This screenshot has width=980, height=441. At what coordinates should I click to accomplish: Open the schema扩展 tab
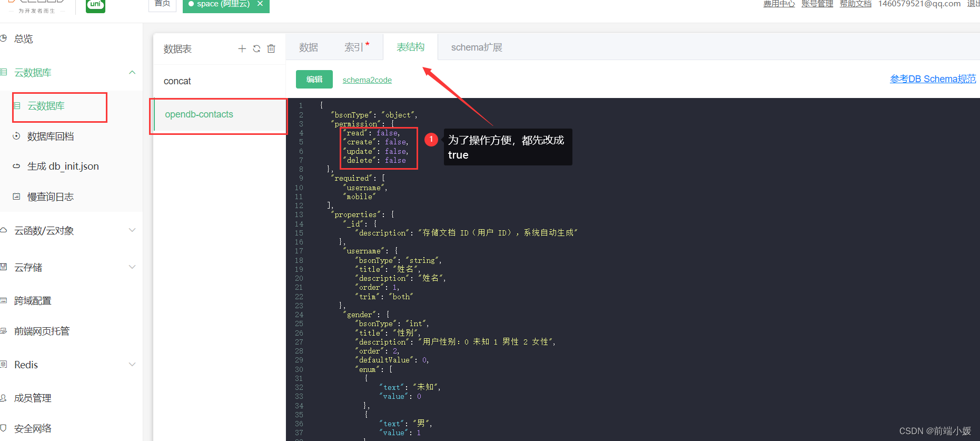click(477, 47)
